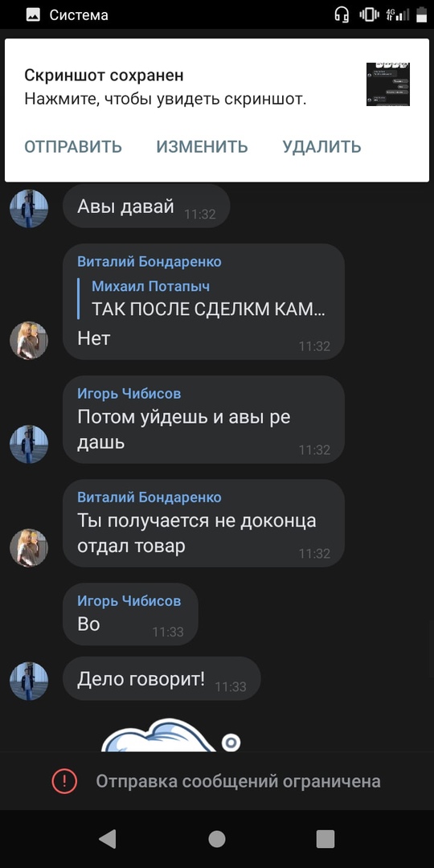Tap ИЗМЕНИТЬ to edit the screenshot
The width and height of the screenshot is (434, 868).
point(202,147)
